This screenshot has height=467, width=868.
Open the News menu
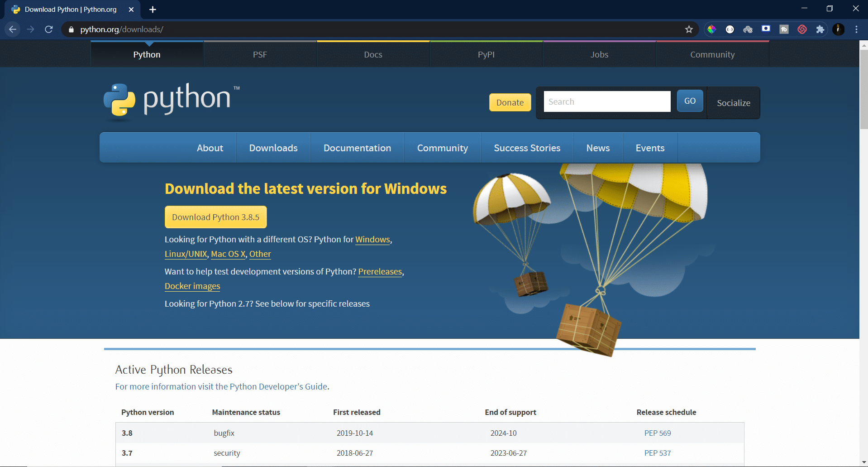click(x=598, y=148)
